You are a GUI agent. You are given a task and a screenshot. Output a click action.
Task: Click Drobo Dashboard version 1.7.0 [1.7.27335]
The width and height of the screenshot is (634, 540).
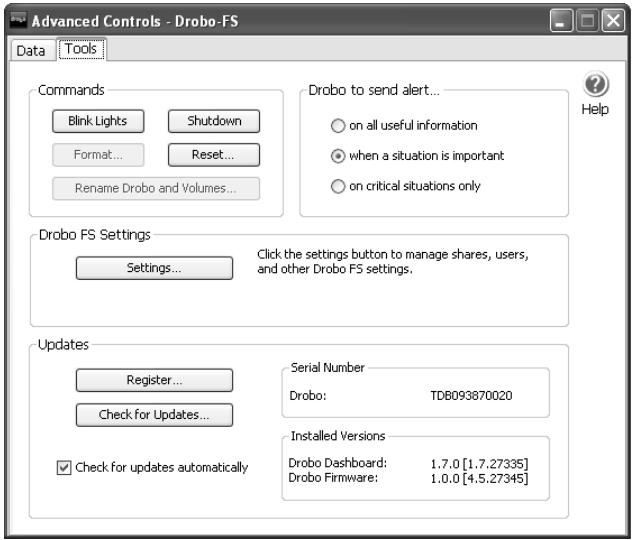(479, 464)
